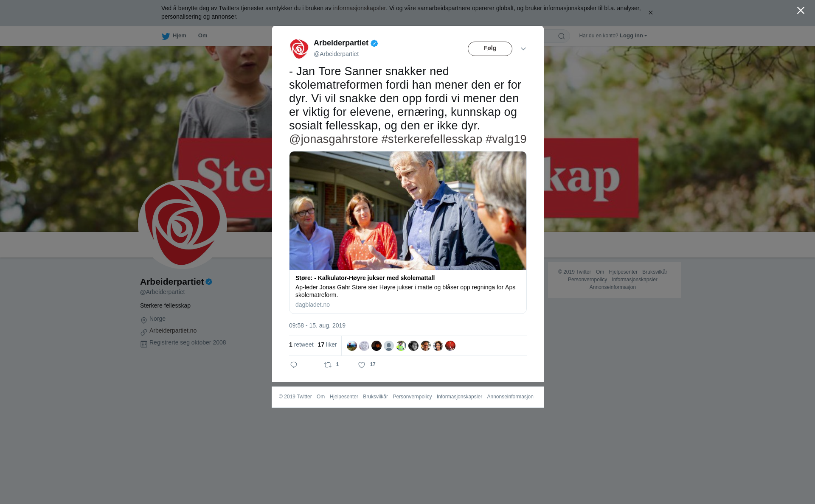Open the dagbladet.no article card image
The height and width of the screenshot is (504, 815).
click(408, 210)
